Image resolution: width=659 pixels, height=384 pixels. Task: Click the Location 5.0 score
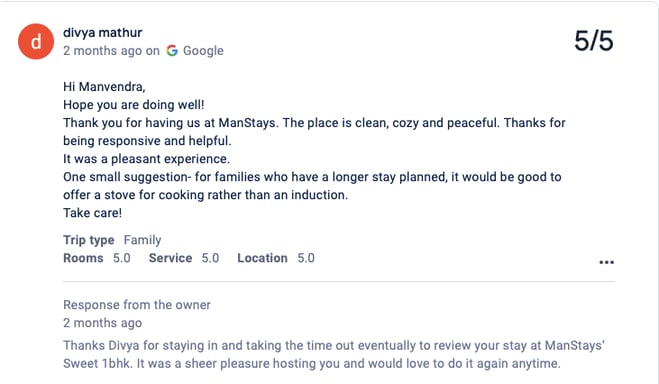point(306,258)
